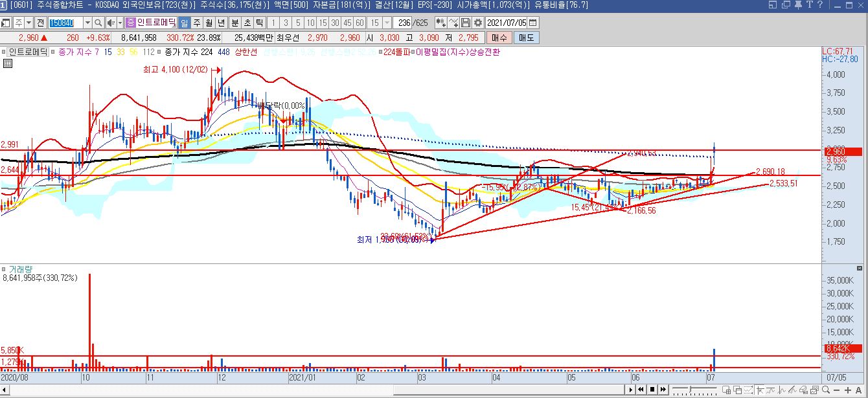Click the overlapping windows icon in bottom bar
The width and height of the screenshot is (868, 398).
pos(738,390)
